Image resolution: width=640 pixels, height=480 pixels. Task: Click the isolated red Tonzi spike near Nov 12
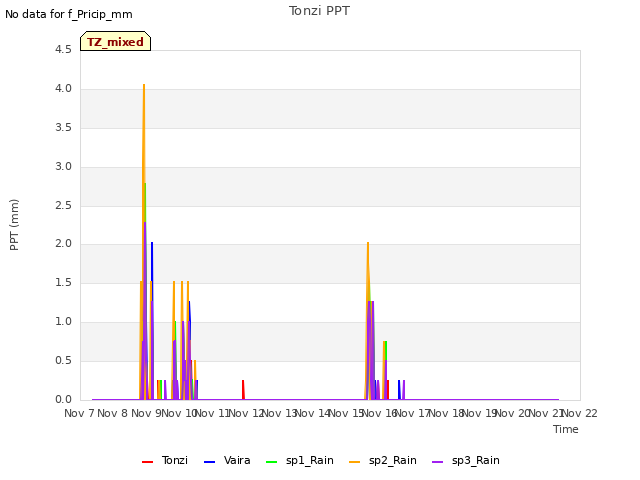point(243,389)
